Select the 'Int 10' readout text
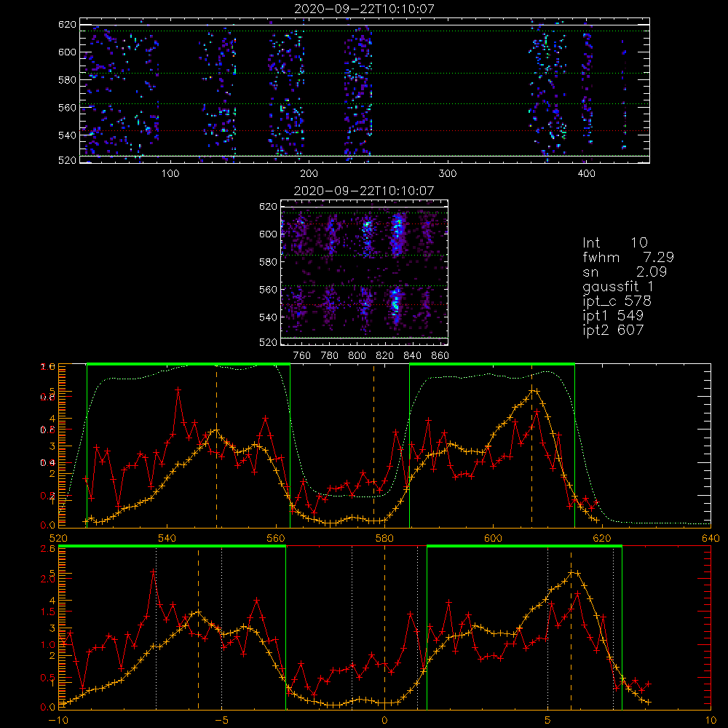Image resolution: width=728 pixels, height=728 pixels. [614, 243]
